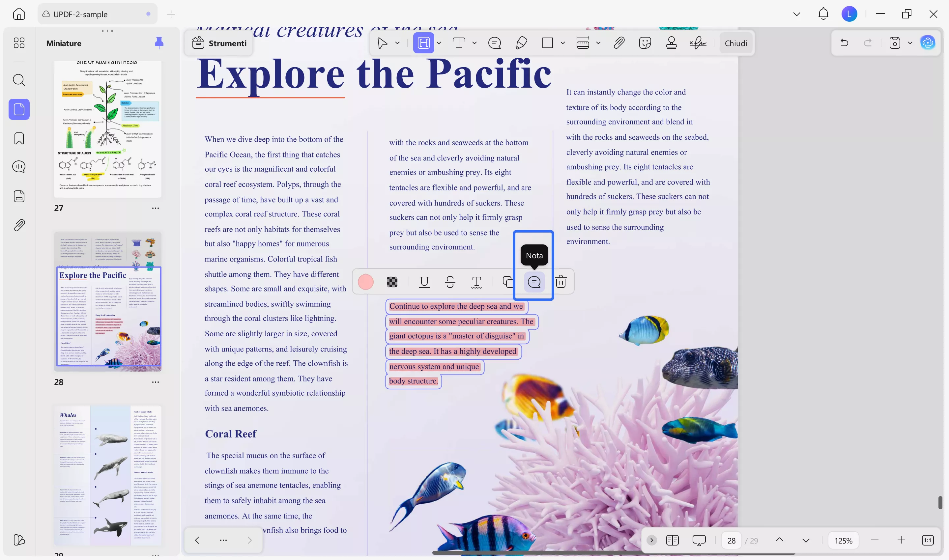949x560 pixels.
Task: Select the Signature tool
Action: pyautogui.click(x=698, y=42)
